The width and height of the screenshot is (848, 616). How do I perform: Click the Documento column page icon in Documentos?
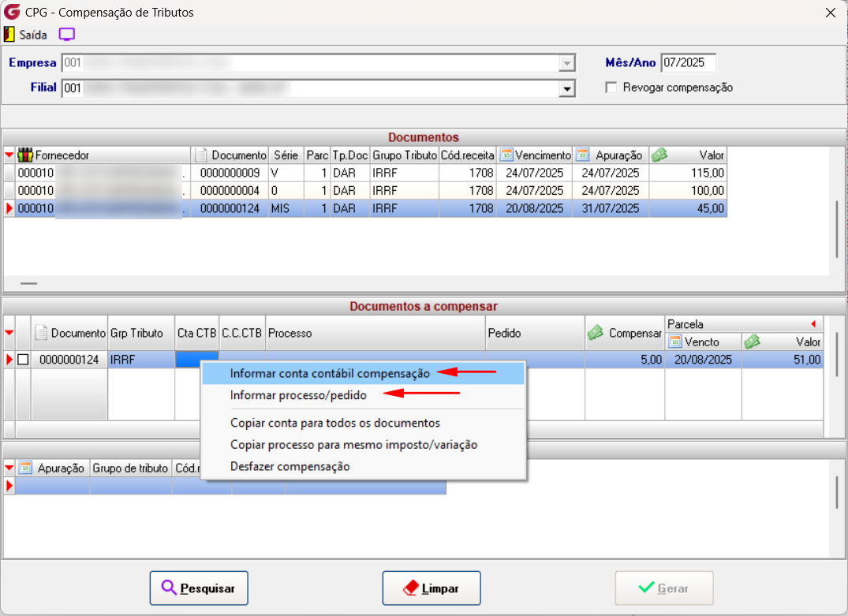[201, 155]
